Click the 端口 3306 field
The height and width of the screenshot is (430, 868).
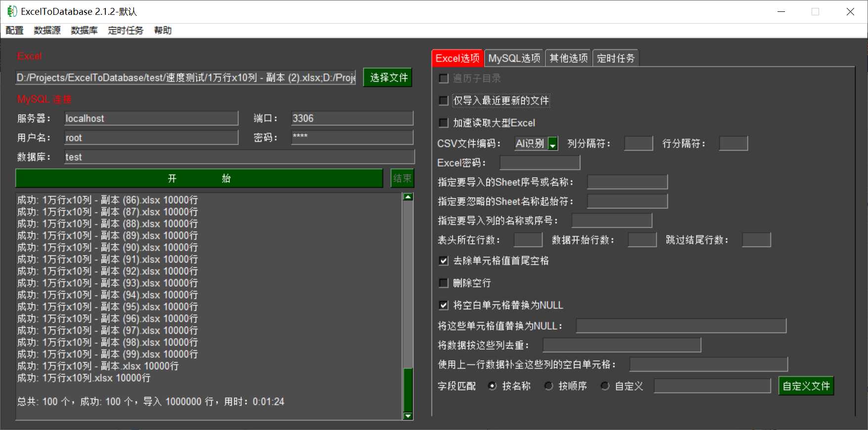(352, 119)
